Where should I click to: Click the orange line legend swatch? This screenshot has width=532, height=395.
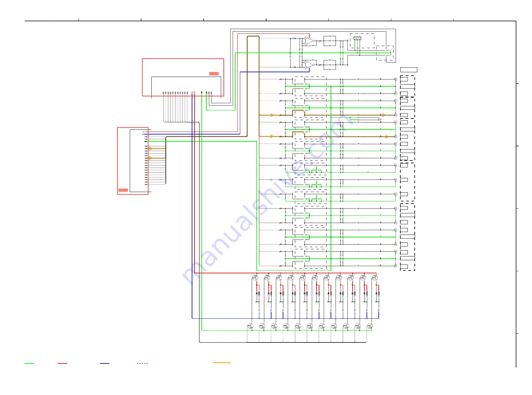[222, 362]
